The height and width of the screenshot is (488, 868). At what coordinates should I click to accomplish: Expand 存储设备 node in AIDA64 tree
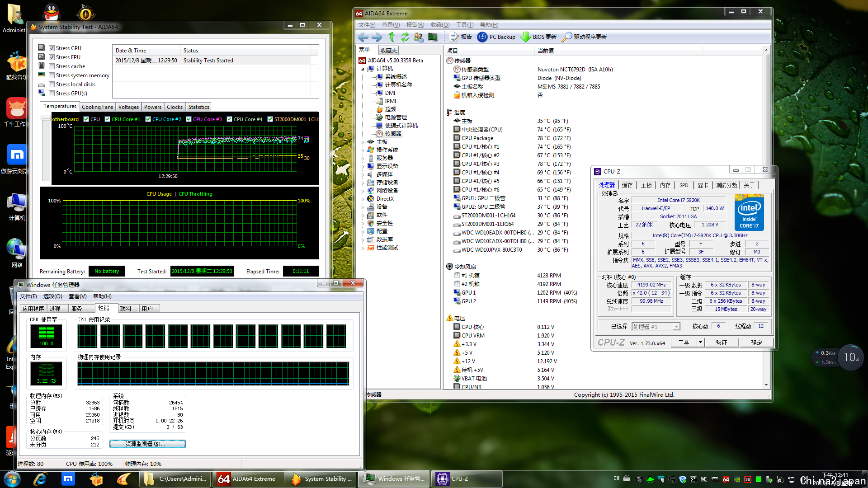363,183
